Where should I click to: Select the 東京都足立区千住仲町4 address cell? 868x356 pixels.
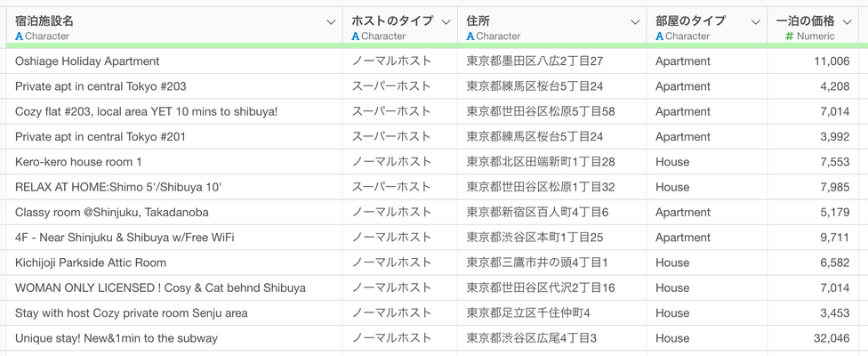point(528,313)
